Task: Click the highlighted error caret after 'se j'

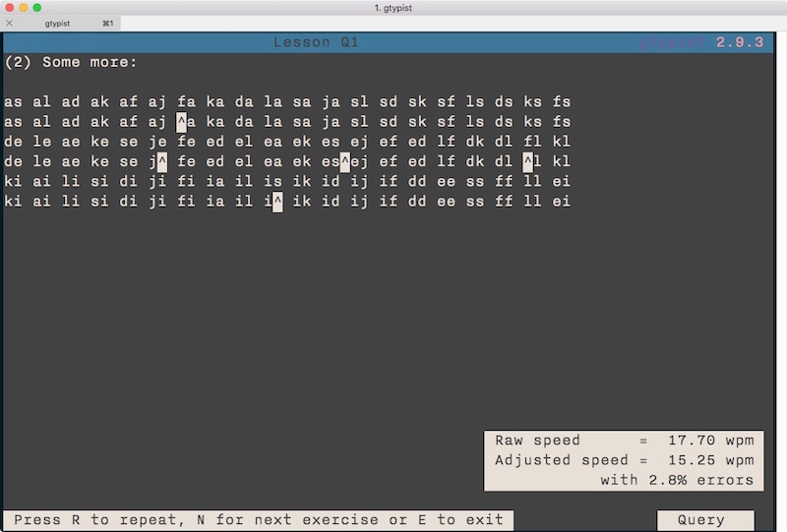Action: [x=162, y=161]
